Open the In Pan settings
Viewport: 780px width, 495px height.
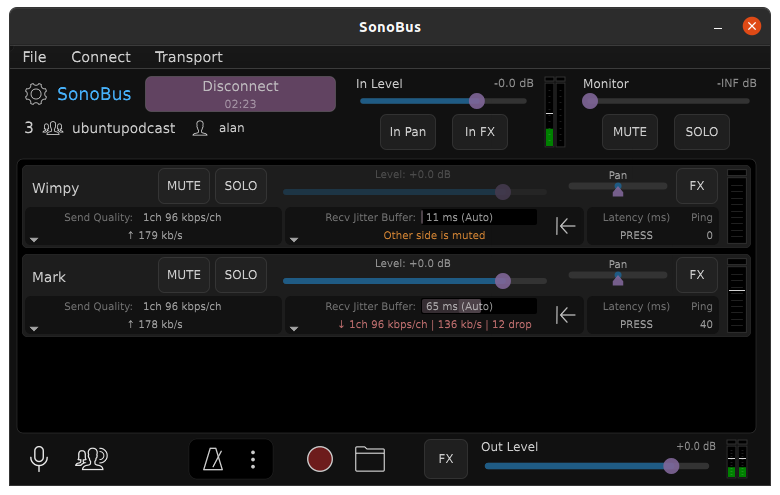coord(408,132)
